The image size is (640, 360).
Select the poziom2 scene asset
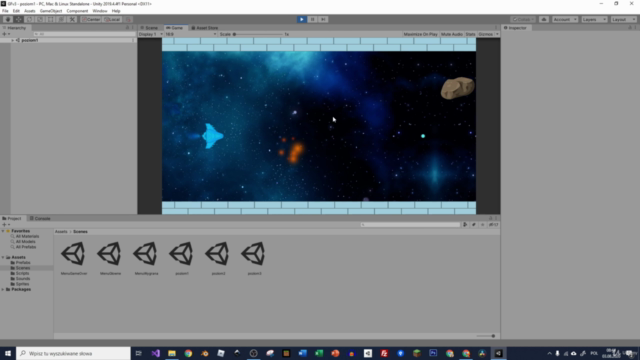click(218, 258)
